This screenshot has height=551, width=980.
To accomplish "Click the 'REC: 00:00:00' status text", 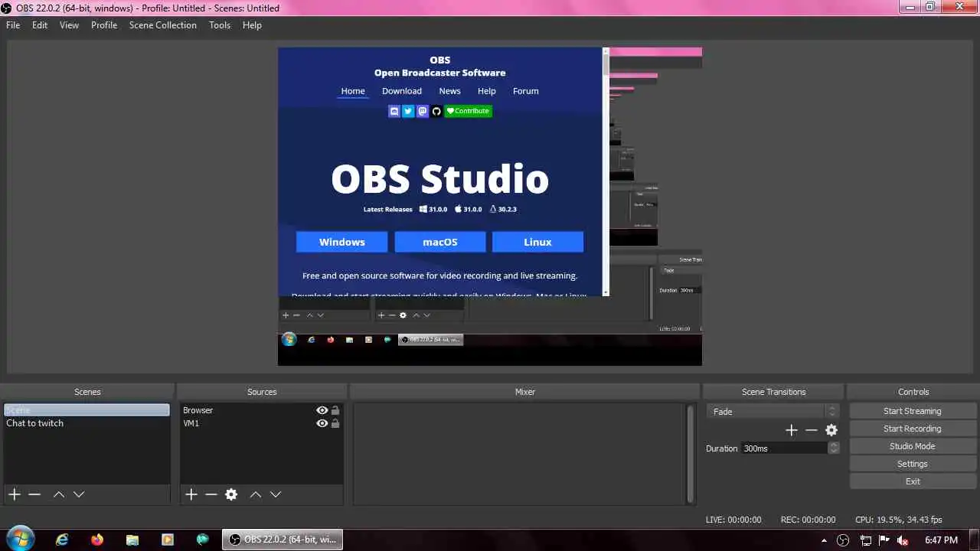I will coord(808,520).
